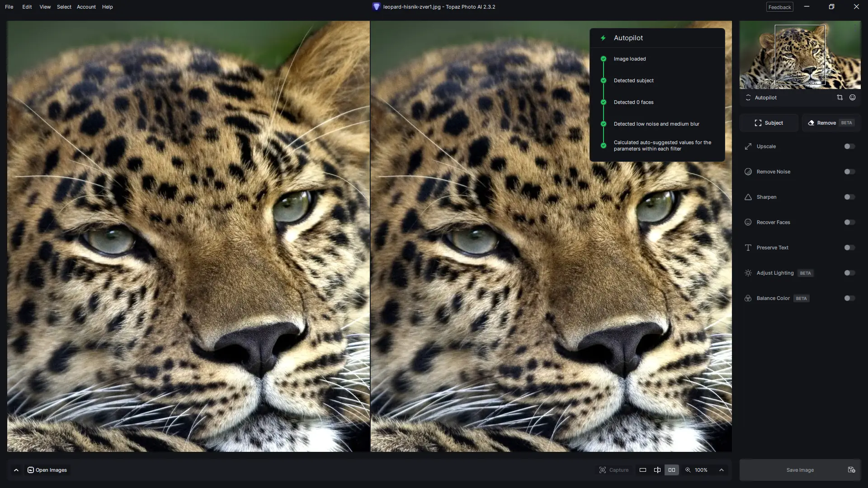Enable the Upscale toggle

coord(849,146)
